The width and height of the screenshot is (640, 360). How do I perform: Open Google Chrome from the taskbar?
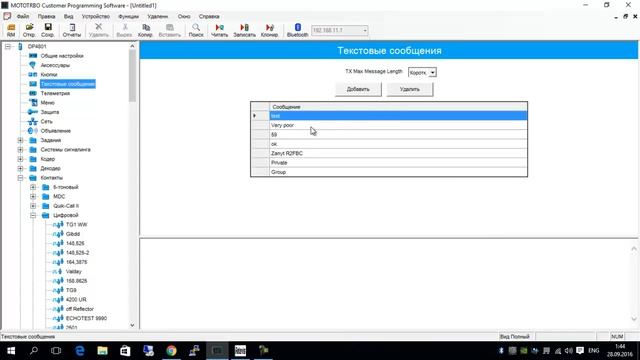[x=171, y=351]
